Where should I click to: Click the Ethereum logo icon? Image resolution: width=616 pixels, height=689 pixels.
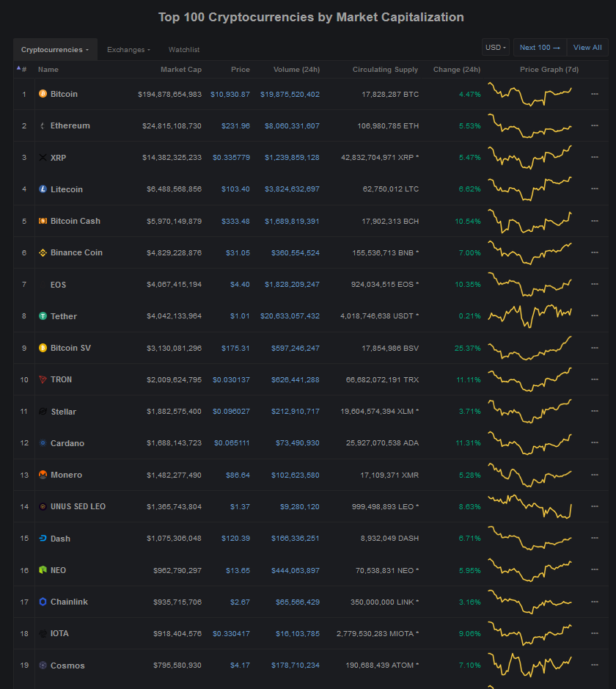click(x=43, y=125)
